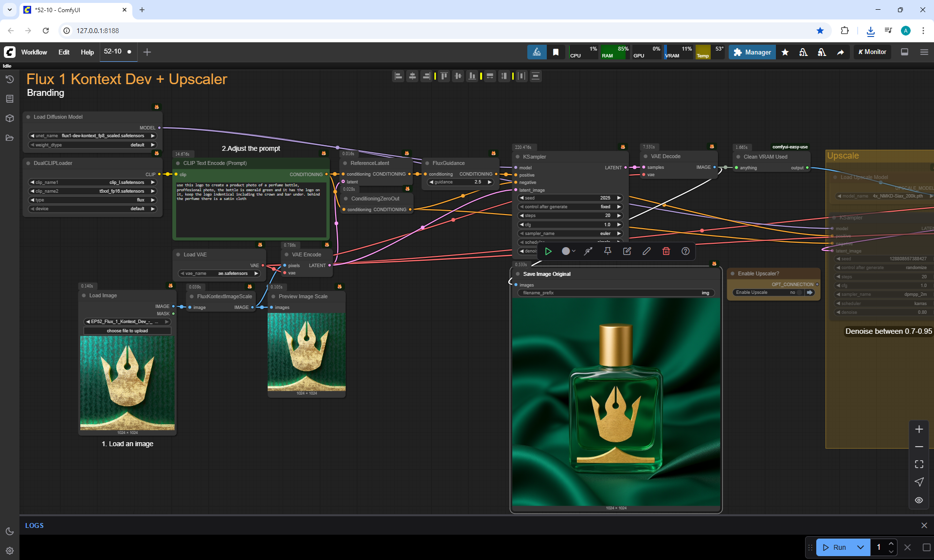Execute node via green play icon

click(x=548, y=251)
